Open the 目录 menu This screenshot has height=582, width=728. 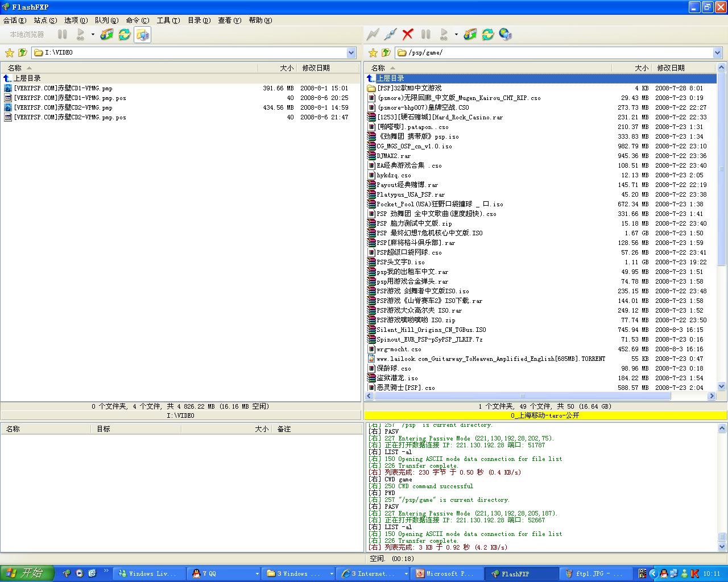click(199, 20)
